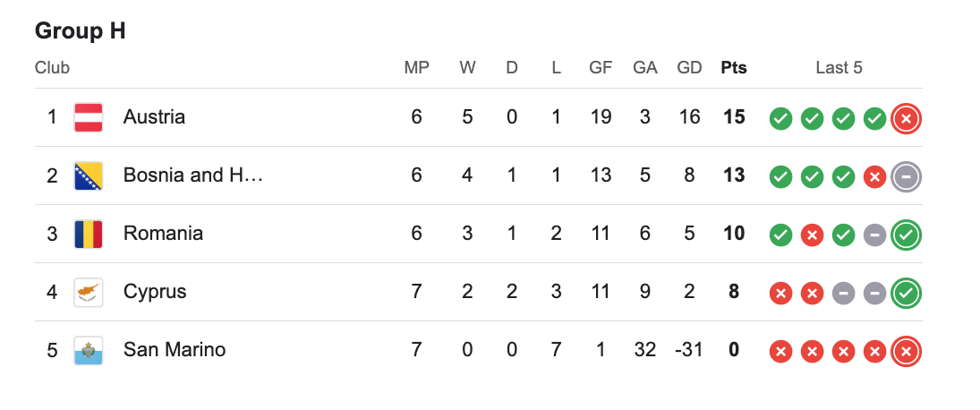Click the Austria flag icon
Viewport: 980px width, 410px height.
coord(88,117)
